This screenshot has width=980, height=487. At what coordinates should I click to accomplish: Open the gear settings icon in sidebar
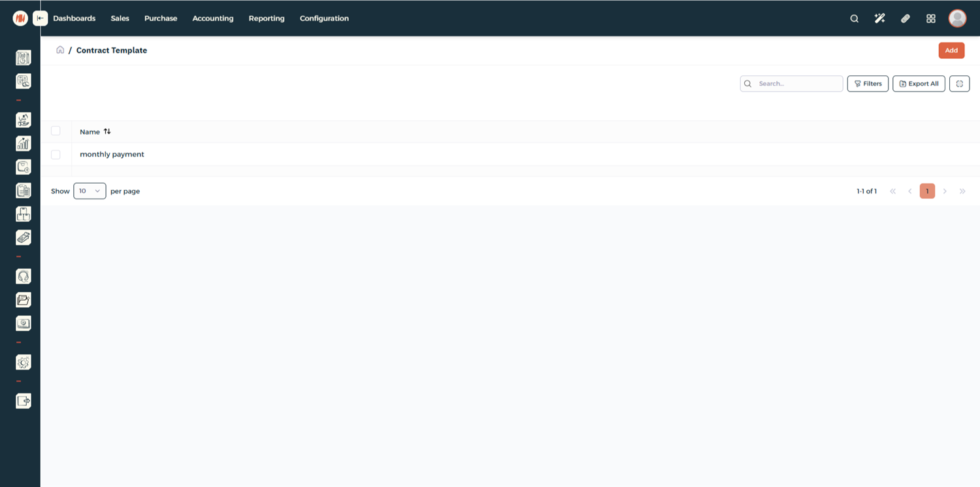pyautogui.click(x=24, y=362)
